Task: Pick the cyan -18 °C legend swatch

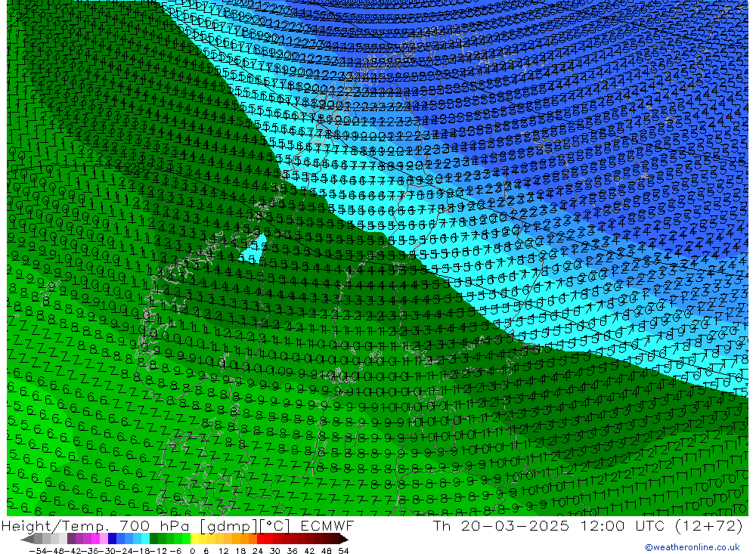Action: 145,539
